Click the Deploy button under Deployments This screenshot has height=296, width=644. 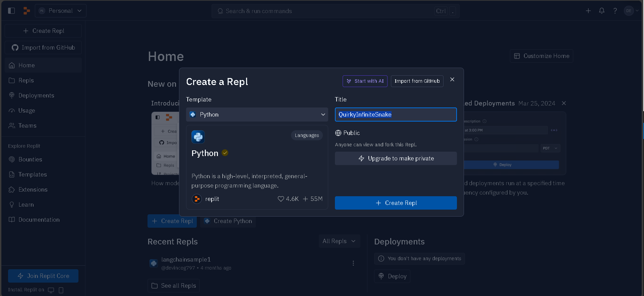[x=392, y=276]
